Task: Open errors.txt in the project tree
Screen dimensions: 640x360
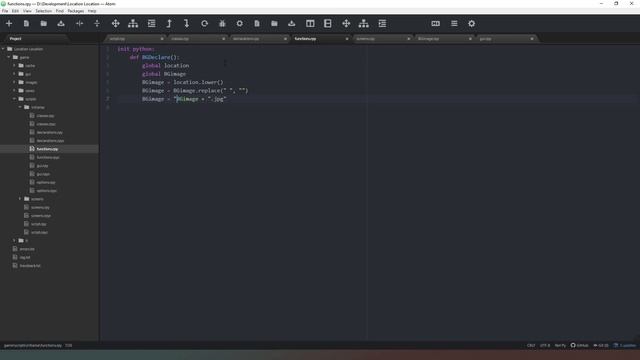Action: (27, 249)
